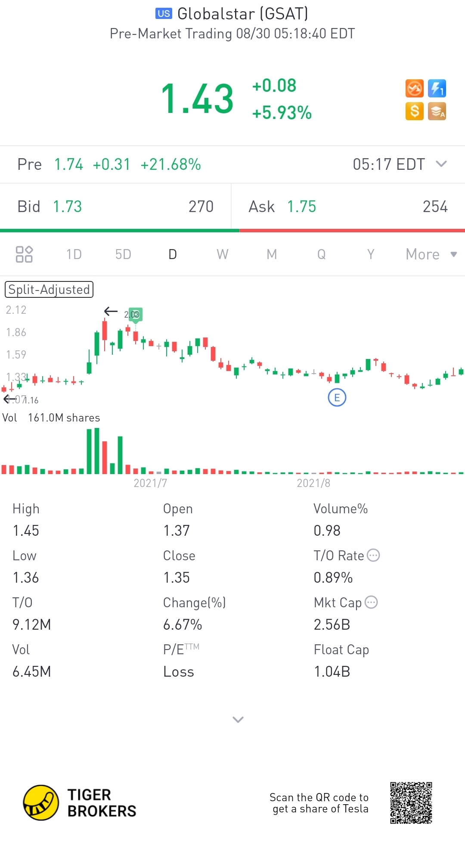This screenshot has height=868, width=465.
Task: Tap the Split-Adjusted button
Action: click(49, 289)
